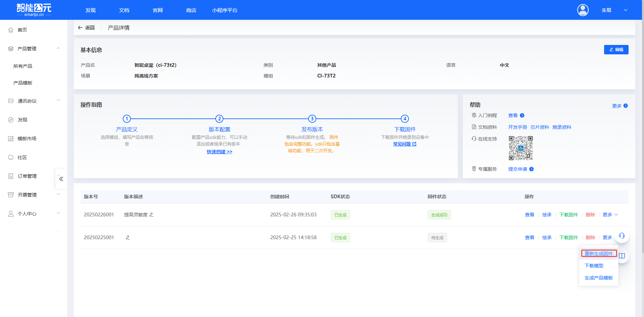The image size is (644, 317).
Task: Open the 快速创建 >> link
Action: (219, 152)
